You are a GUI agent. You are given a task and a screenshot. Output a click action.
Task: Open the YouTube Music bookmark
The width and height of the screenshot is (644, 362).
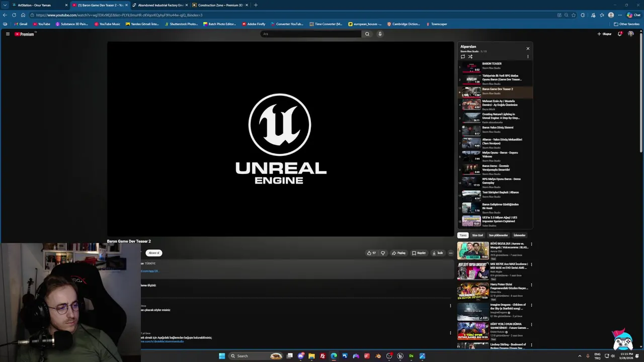click(107, 24)
